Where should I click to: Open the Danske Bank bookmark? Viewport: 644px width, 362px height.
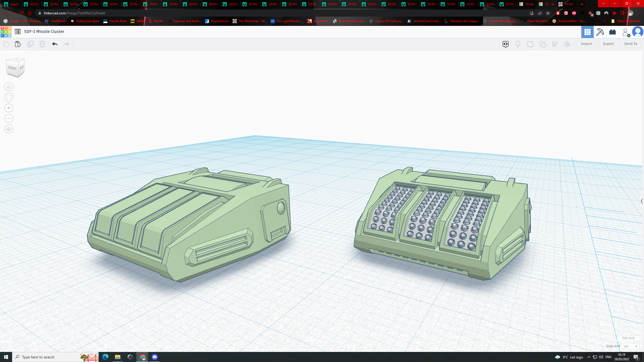[x=115, y=21]
